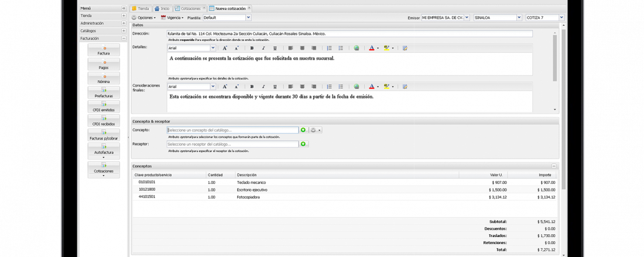This screenshot has height=257, width=644.
Task: Expand the Tienda menu section
Action: [x=124, y=16]
